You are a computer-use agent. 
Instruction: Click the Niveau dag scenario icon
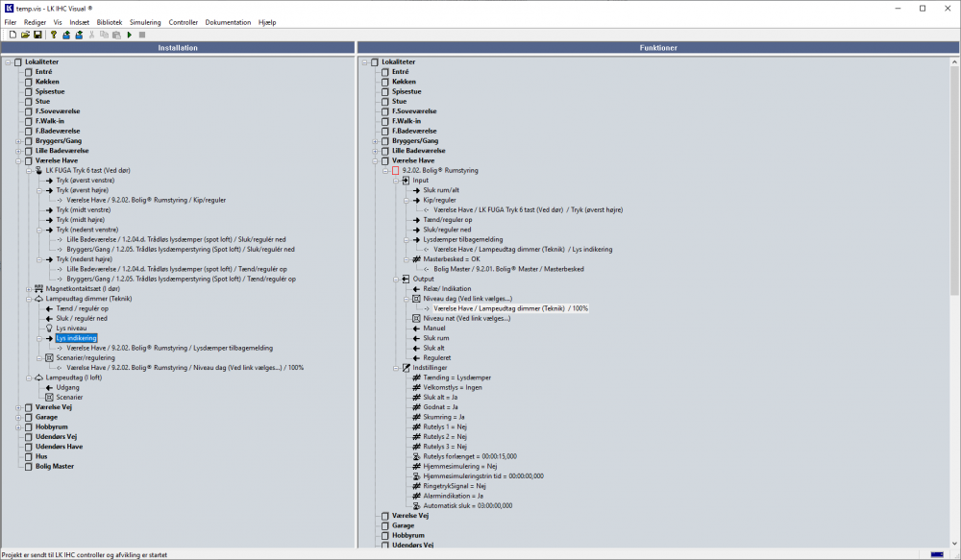[x=416, y=299]
